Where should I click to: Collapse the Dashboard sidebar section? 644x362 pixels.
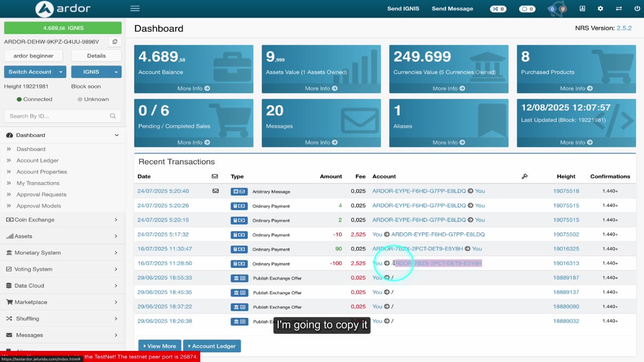click(63, 135)
